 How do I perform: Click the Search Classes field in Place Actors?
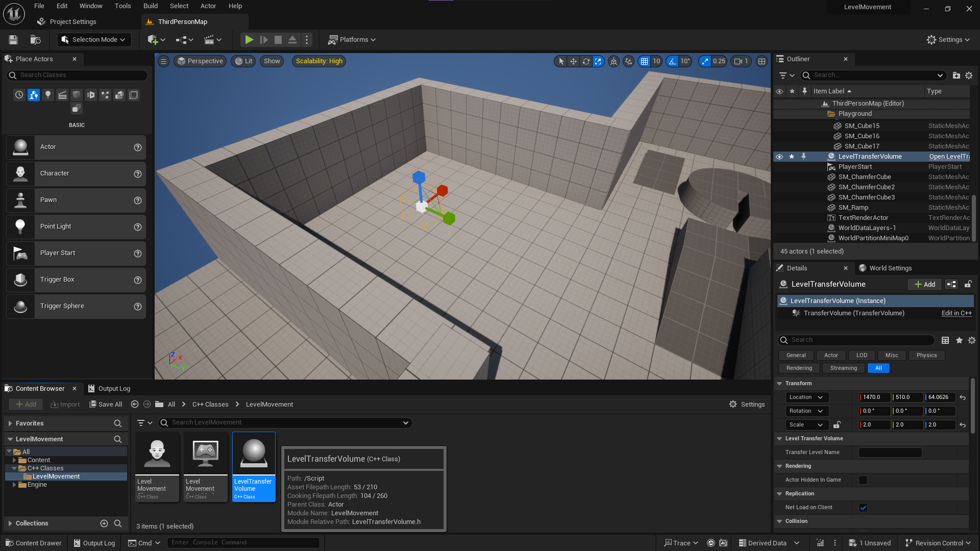pos(77,75)
